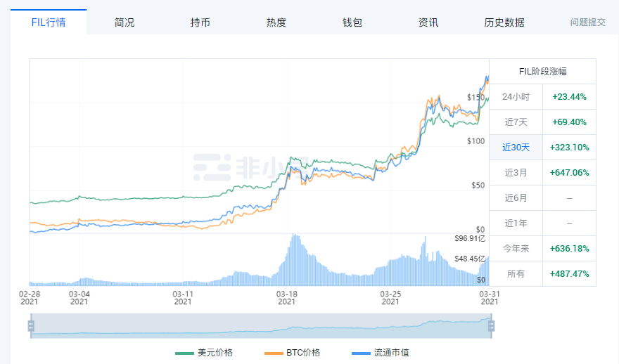Toggle the 流通市值 legend series
The image size is (619, 364).
(x=380, y=353)
